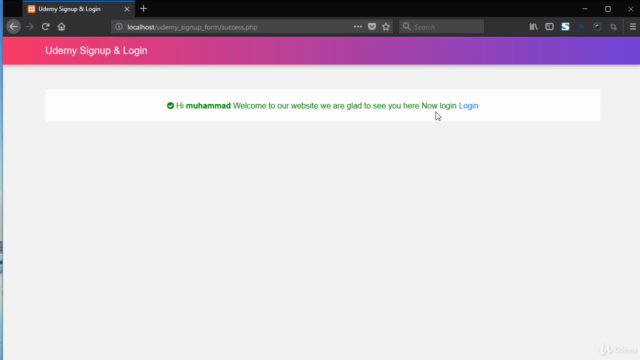This screenshot has width=640, height=360.
Task: Open the round color extension icon
Action: (x=597, y=27)
